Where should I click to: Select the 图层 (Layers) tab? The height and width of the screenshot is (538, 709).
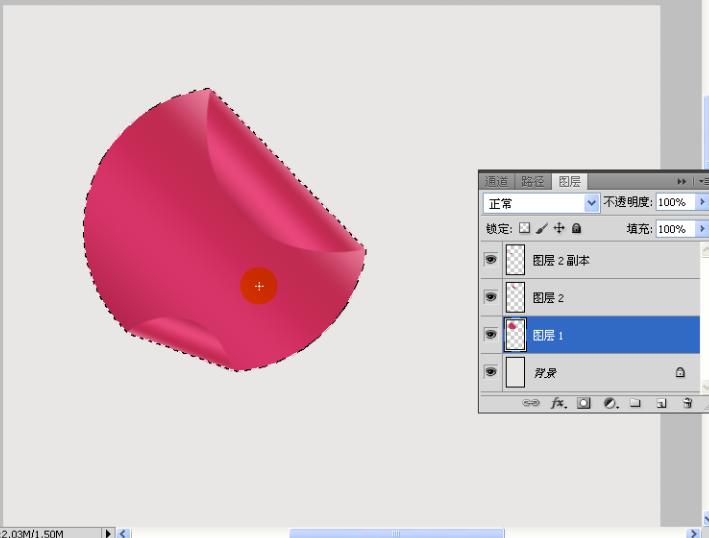(569, 182)
